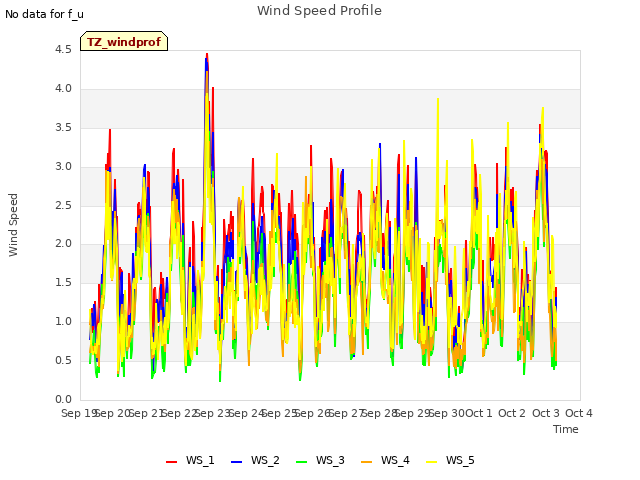Select the WS_3 legend label
The width and height of the screenshot is (640, 480).
330,460
